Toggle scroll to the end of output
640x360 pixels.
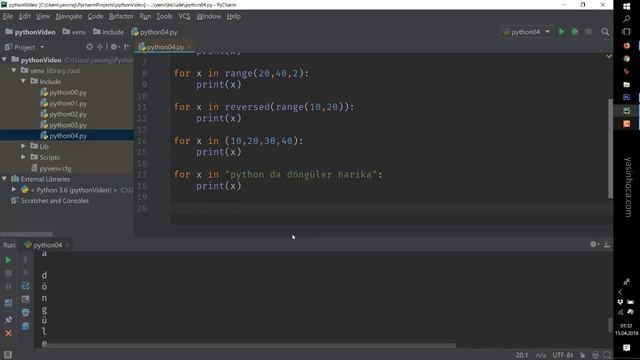pos(25,299)
